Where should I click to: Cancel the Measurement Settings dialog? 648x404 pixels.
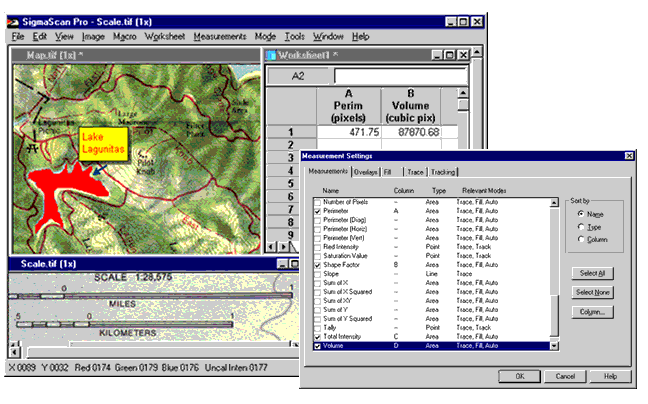pos(565,376)
